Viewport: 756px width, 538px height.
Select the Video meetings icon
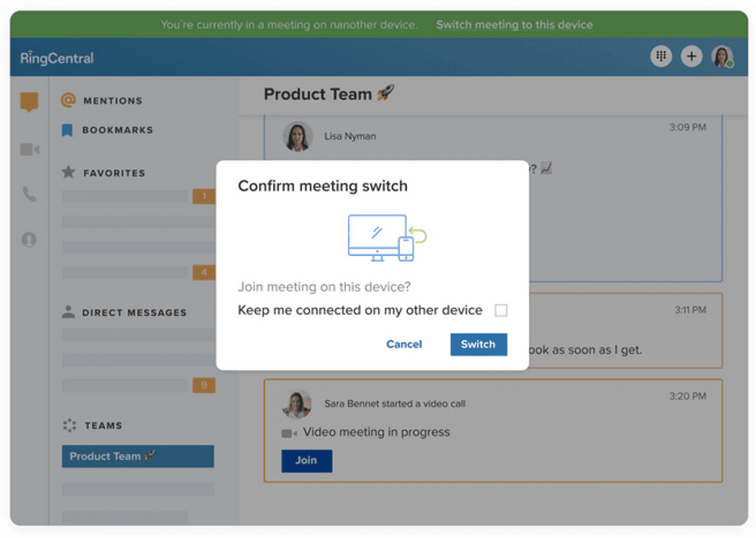pos(29,149)
